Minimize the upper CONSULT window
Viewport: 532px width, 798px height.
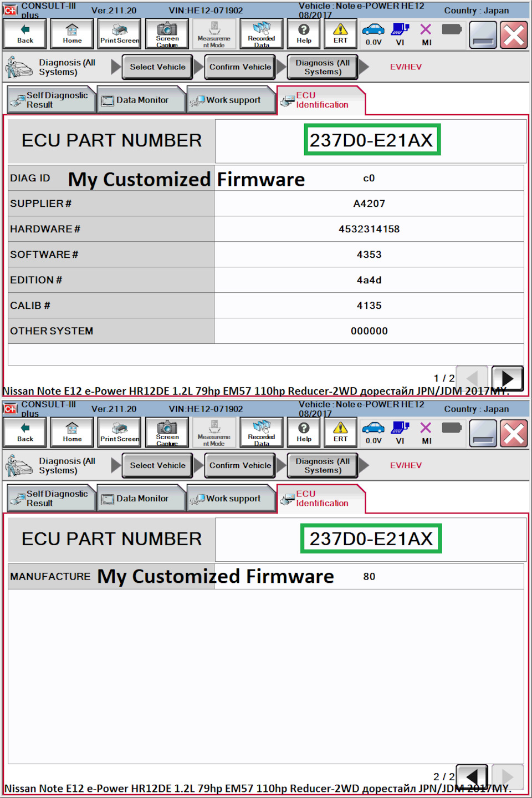point(483,35)
